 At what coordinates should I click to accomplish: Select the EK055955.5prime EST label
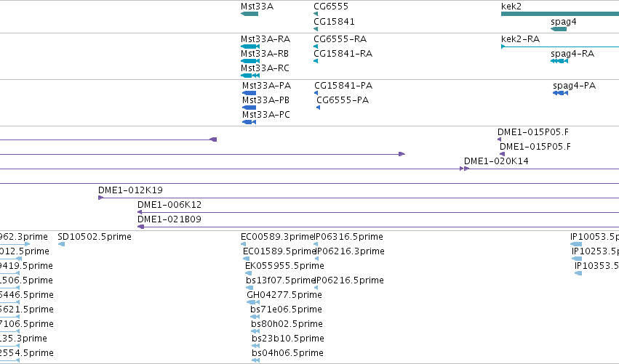click(284, 266)
